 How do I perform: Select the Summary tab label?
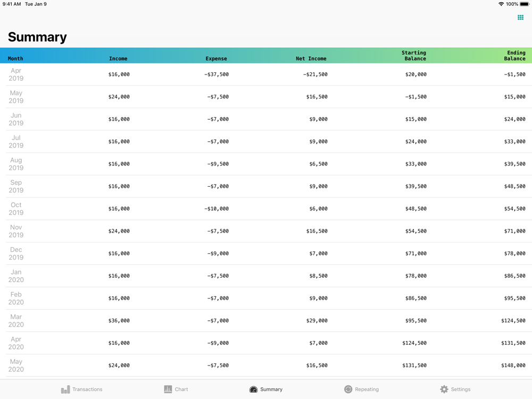[271, 389]
